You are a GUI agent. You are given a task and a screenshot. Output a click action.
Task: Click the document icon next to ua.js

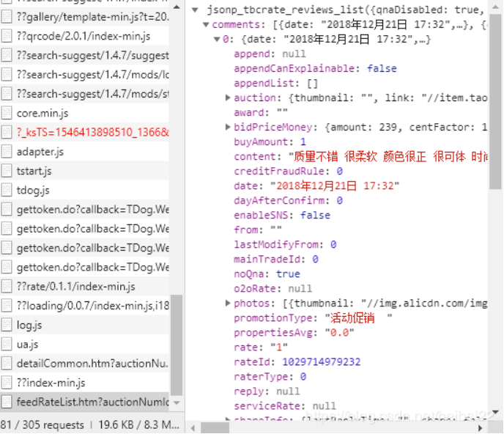[x=7, y=344]
